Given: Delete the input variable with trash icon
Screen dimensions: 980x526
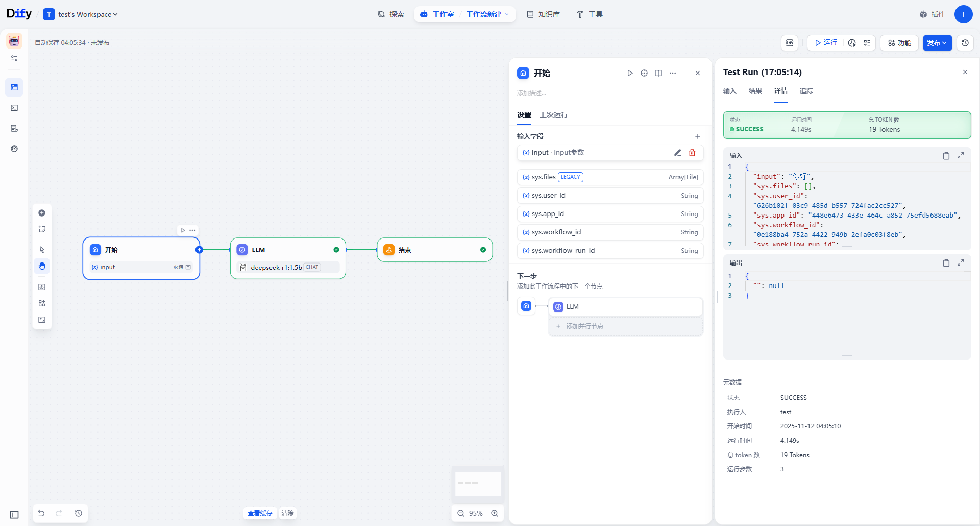Looking at the screenshot, I should coord(692,153).
